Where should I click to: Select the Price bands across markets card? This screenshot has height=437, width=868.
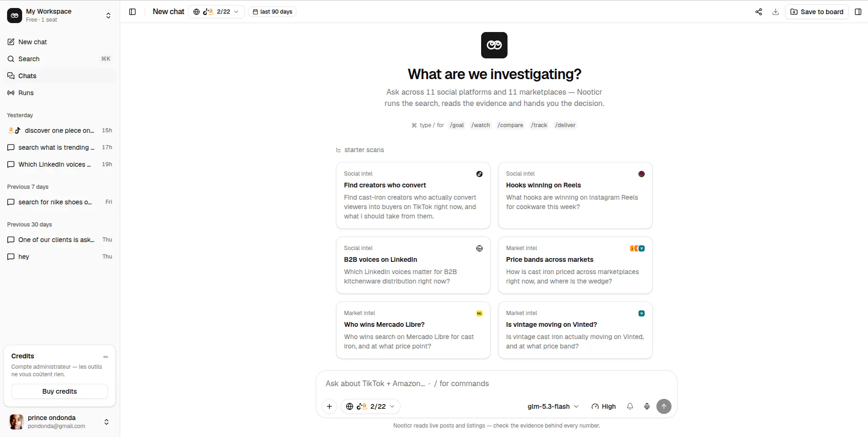point(575,265)
